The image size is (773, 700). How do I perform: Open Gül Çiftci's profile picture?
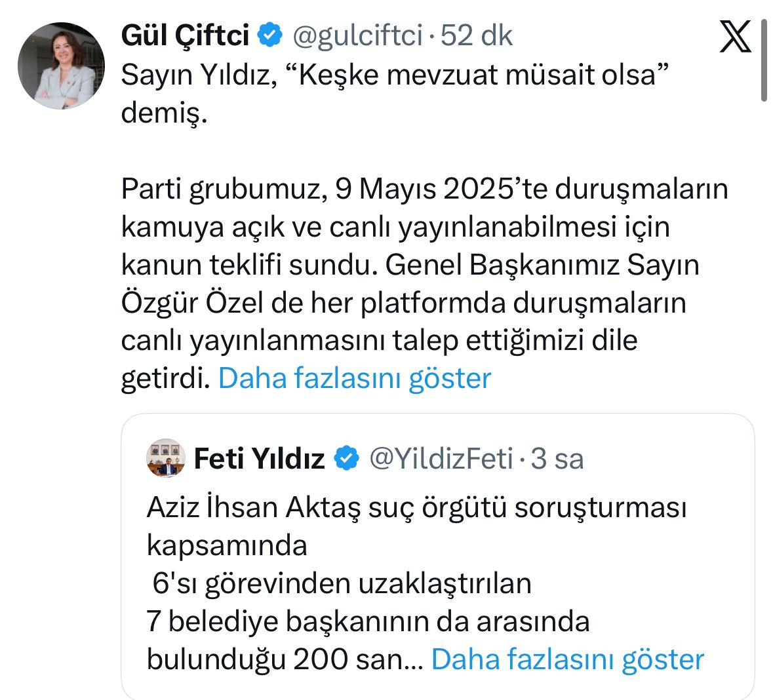(x=61, y=66)
